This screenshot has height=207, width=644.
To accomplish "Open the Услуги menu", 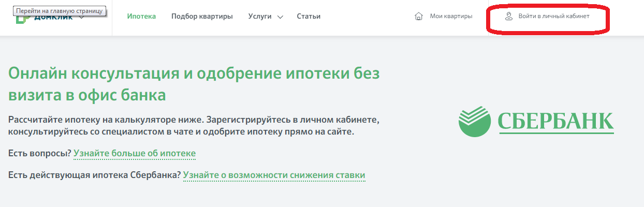I will 260,16.
